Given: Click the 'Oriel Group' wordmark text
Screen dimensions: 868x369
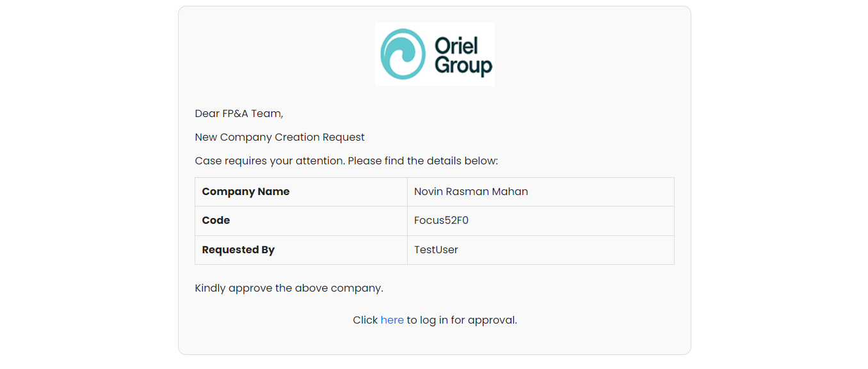Looking at the screenshot, I should tap(463, 56).
